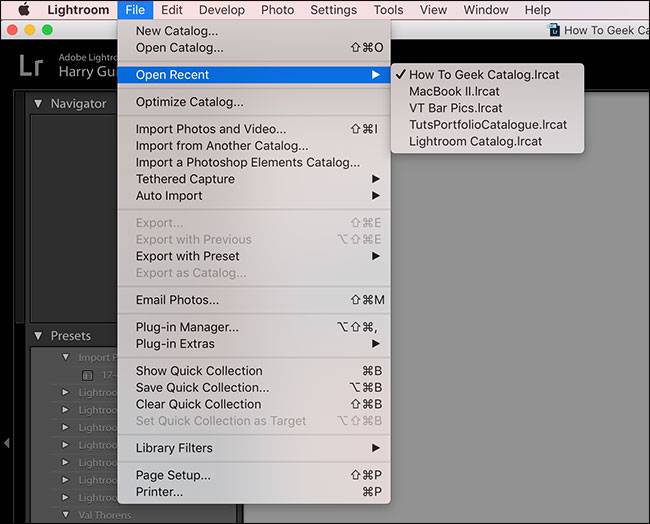The width and height of the screenshot is (650, 524).
Task: Open the Window menu
Action: point(486,10)
